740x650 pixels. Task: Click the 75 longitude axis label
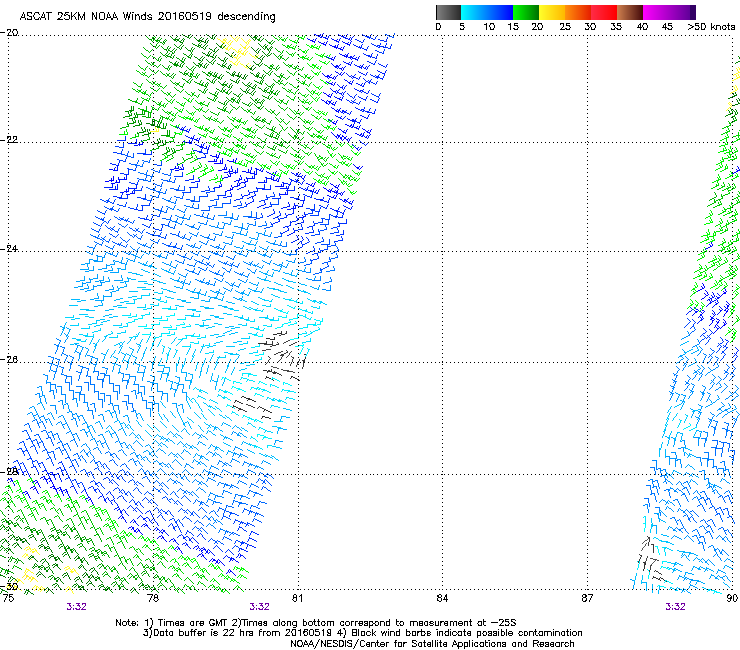point(8,598)
